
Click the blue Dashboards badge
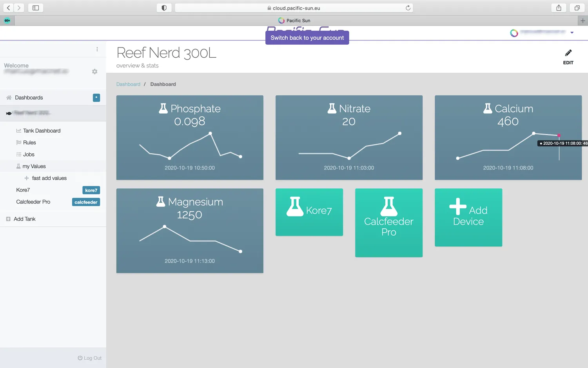point(96,98)
